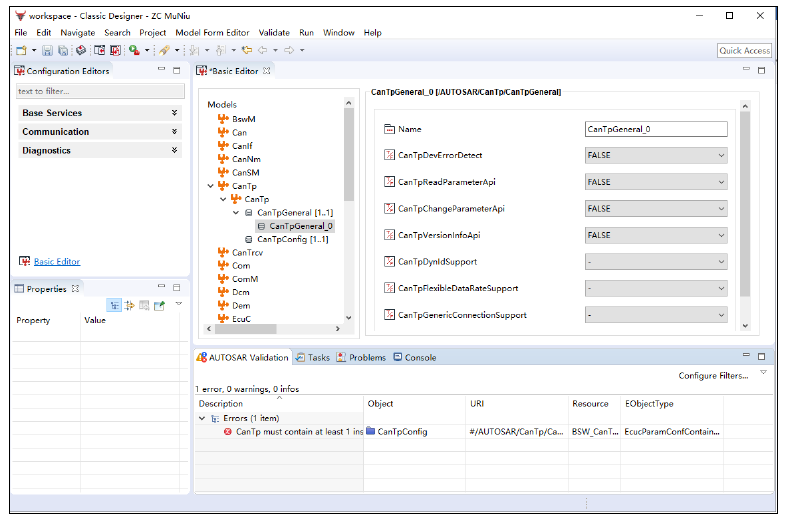Click the Quick Access field
Image resolution: width=785 pixels, height=522 pixels.
[744, 51]
